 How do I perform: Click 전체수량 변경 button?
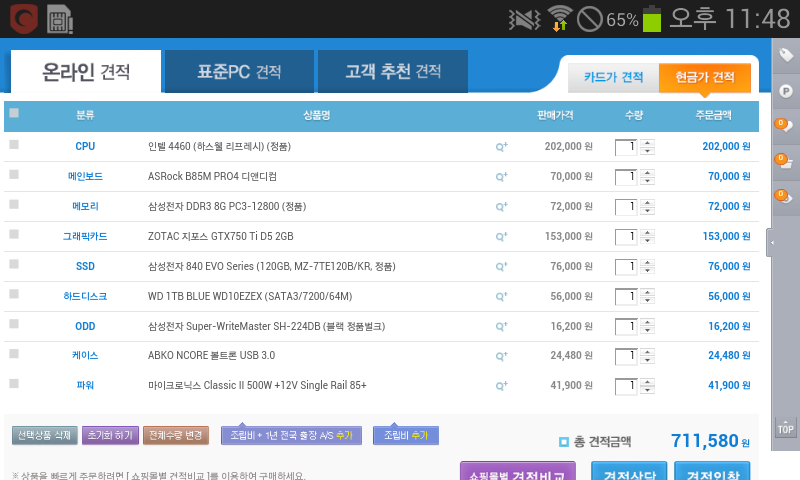pyautogui.click(x=176, y=435)
